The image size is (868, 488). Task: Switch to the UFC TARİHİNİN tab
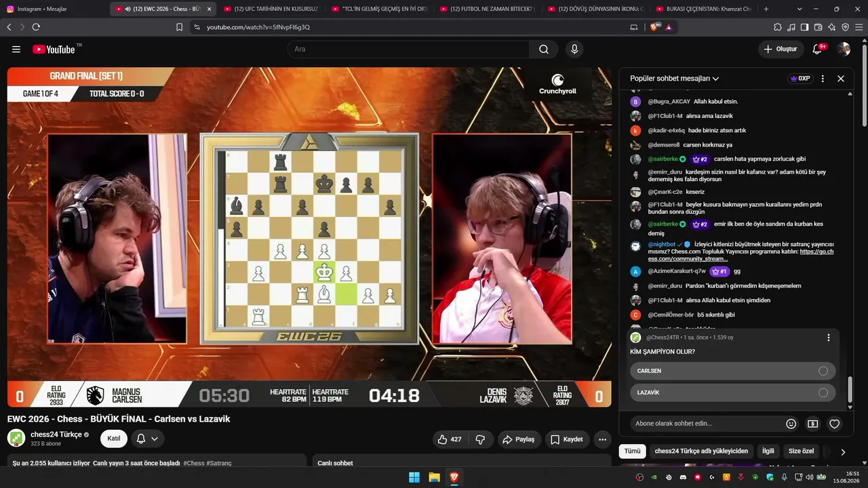[x=271, y=9]
